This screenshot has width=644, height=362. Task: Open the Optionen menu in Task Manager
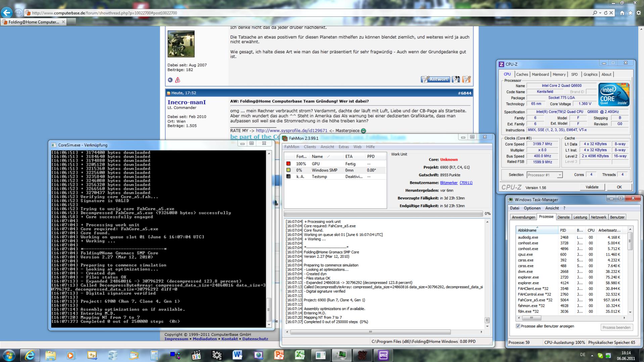[532, 208]
